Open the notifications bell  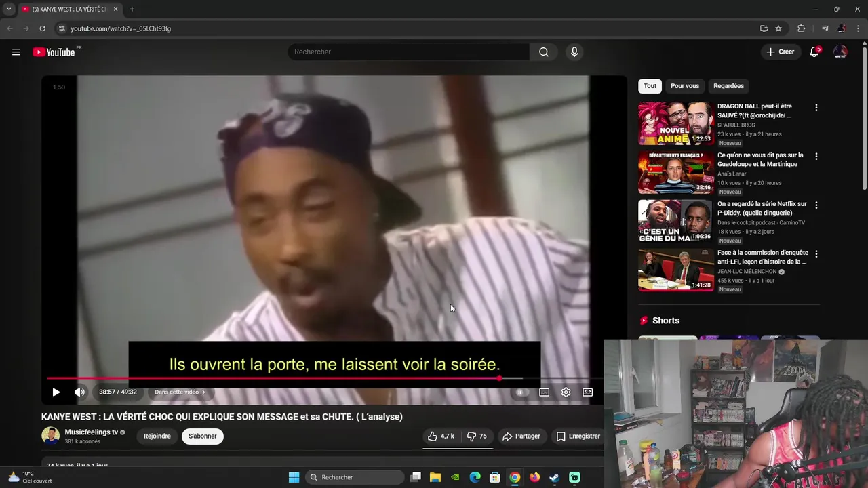[814, 52]
